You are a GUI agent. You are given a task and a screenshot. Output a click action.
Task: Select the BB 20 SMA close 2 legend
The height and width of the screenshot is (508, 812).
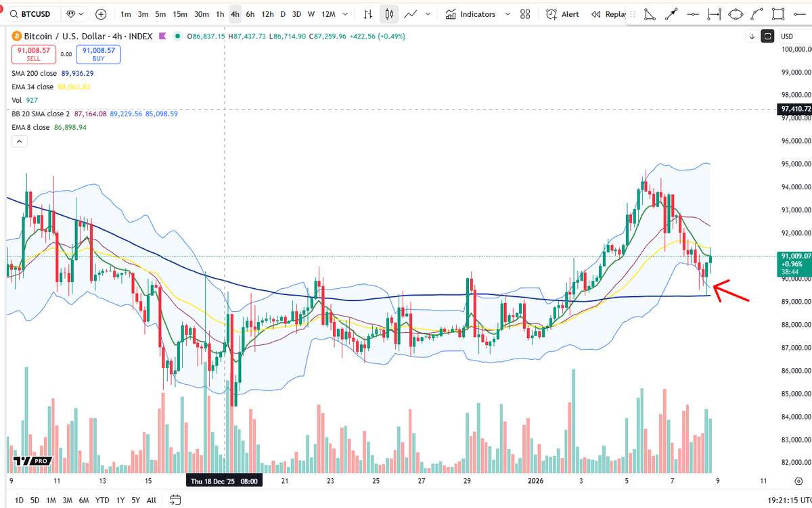[x=94, y=114]
